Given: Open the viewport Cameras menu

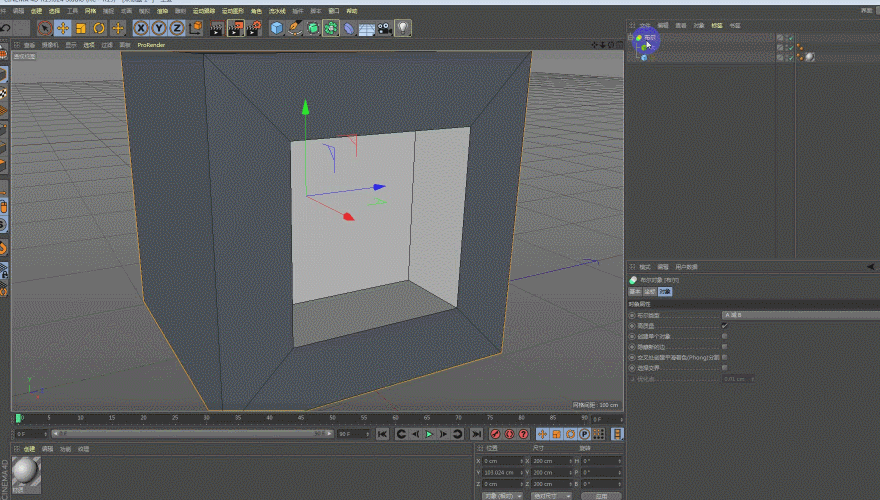Looking at the screenshot, I should [50, 45].
